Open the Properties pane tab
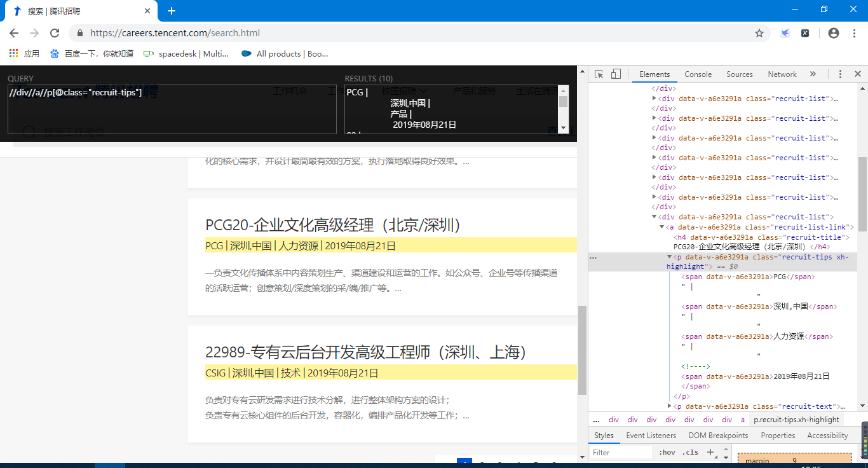868x468 pixels. [778, 436]
